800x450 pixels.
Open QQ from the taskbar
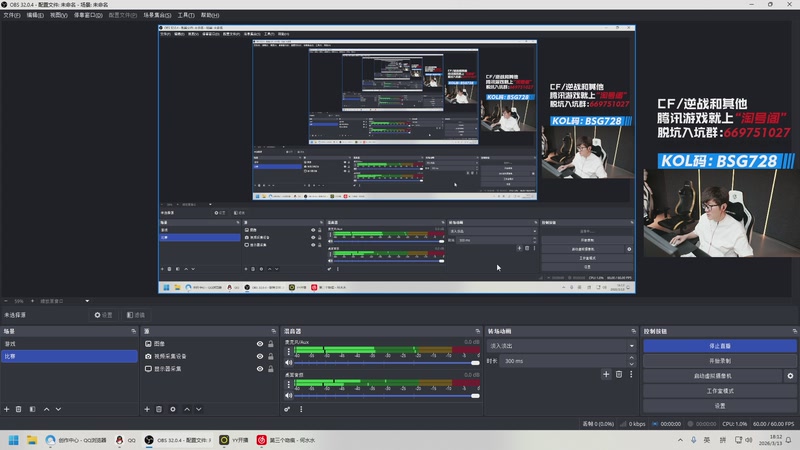125,440
